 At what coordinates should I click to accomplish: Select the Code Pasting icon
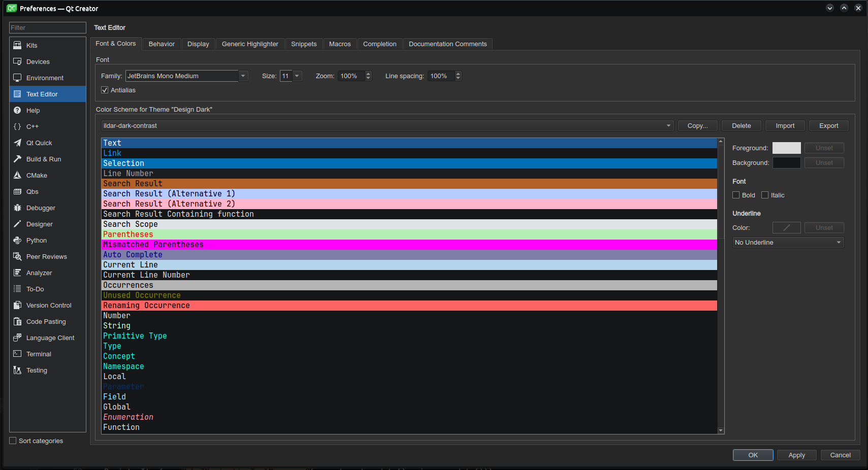17,321
